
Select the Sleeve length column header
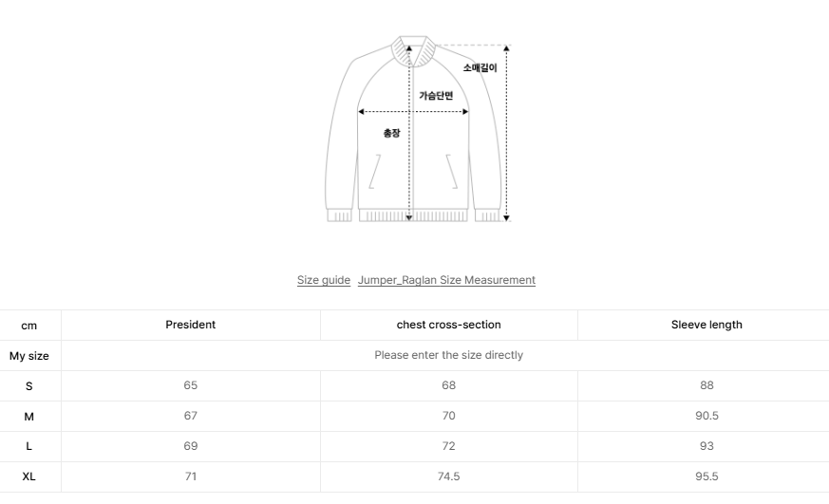coord(707,325)
